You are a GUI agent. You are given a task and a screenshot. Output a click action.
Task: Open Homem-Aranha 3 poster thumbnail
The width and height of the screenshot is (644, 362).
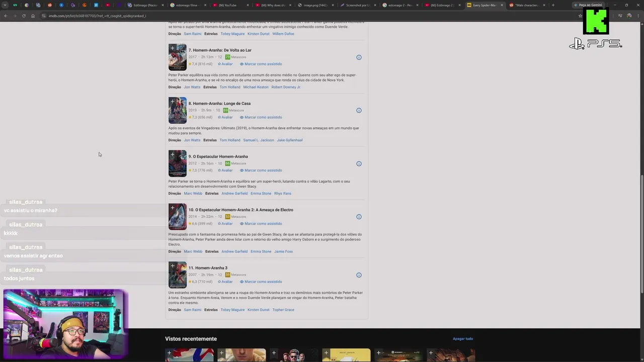pos(178,276)
